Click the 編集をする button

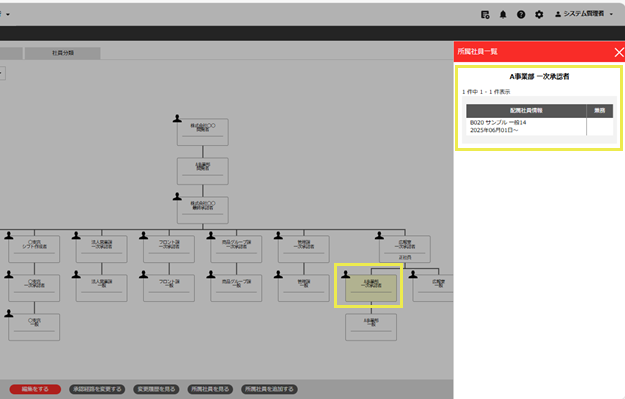pos(35,389)
